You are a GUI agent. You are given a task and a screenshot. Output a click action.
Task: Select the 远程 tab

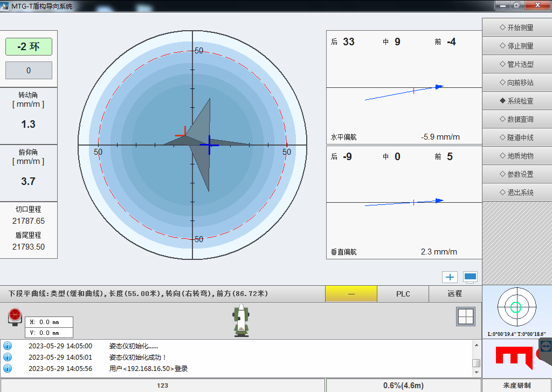point(455,294)
